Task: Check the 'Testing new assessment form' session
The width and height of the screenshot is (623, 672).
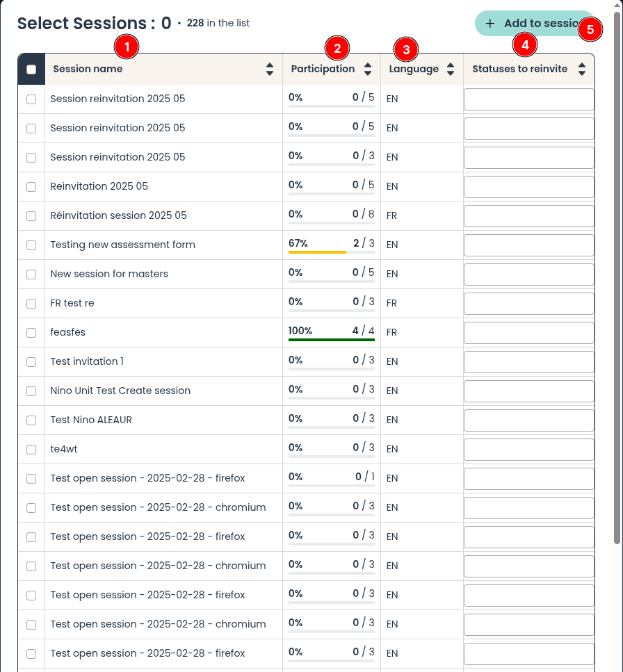Action: (x=31, y=245)
